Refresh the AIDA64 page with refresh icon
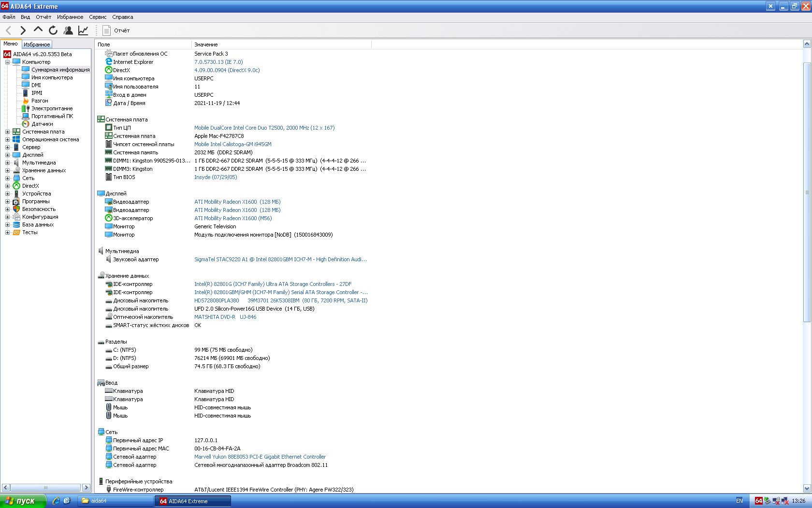The width and height of the screenshot is (812, 508). click(53, 30)
